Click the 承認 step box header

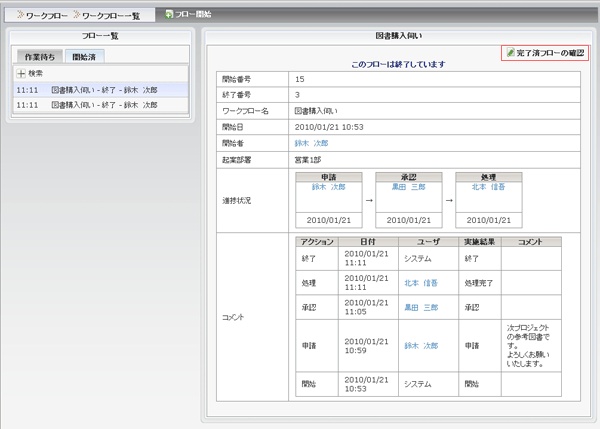coord(409,177)
